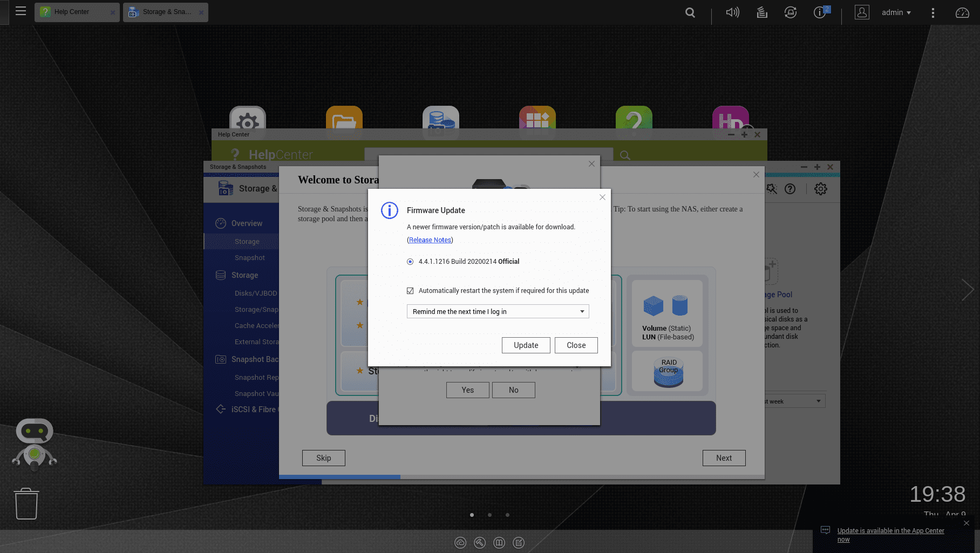This screenshot has height=553, width=980.
Task: Toggle automatically restart the system checkbox
Action: click(410, 291)
